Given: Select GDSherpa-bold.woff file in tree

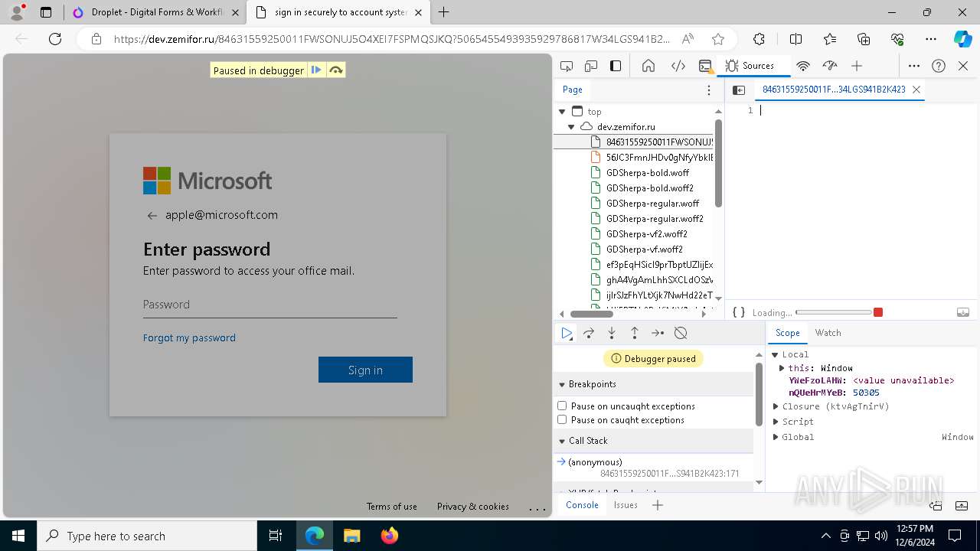Looking at the screenshot, I should tap(648, 173).
